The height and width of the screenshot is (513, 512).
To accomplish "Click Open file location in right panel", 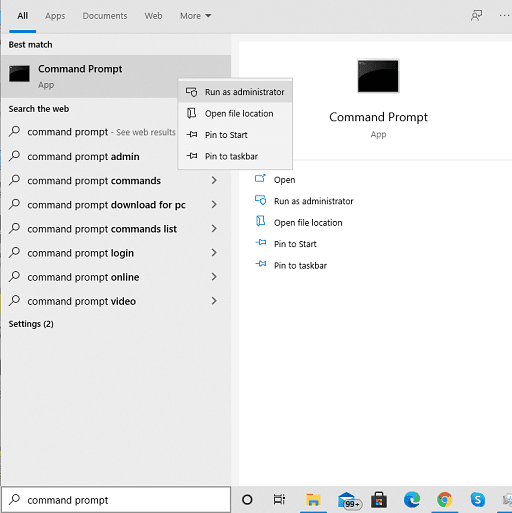I will (x=308, y=222).
